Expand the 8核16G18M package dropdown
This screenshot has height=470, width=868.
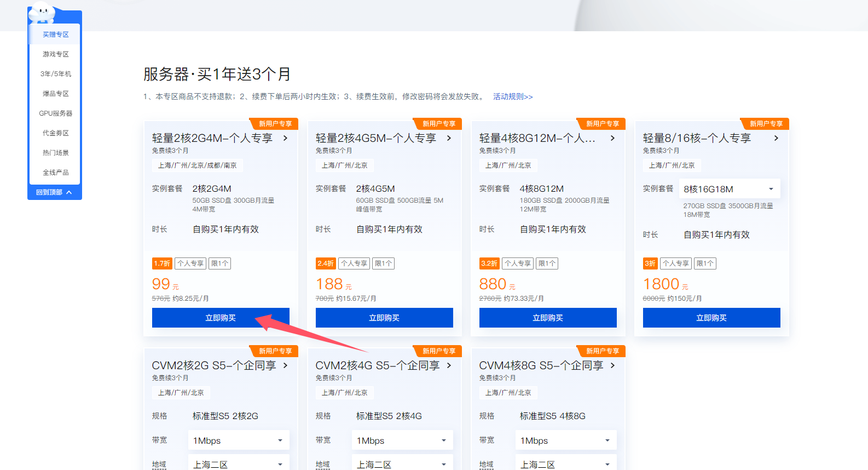[730, 189]
